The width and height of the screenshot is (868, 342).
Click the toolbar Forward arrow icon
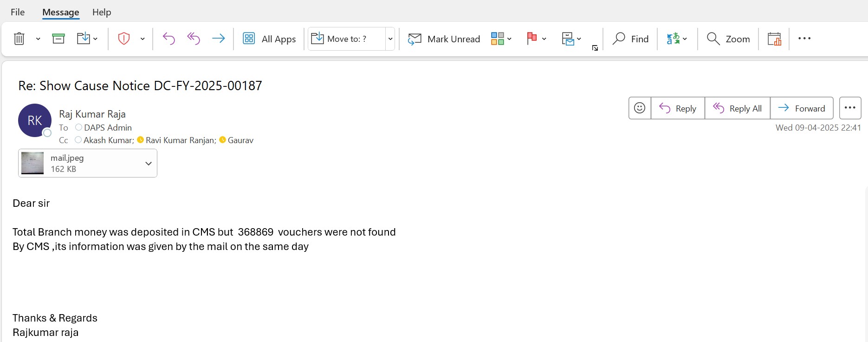[218, 39]
